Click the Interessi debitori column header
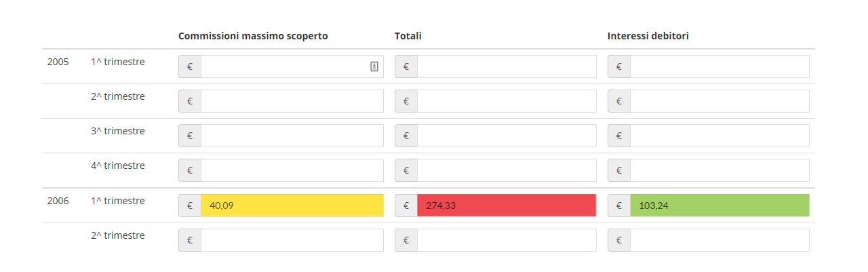868x272 pixels. pyautogui.click(x=648, y=36)
